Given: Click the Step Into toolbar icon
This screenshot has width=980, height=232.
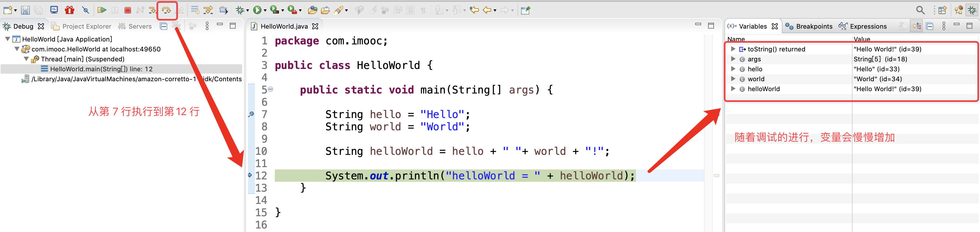Looking at the screenshot, I should [x=153, y=10].
